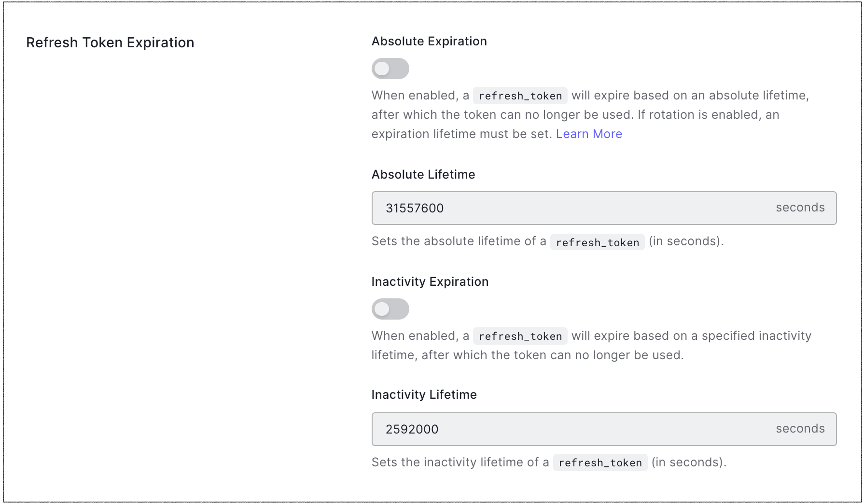Click 'If rotation is enabled' description sentence
Viewport: 864px width, 504px height.
coord(708,115)
